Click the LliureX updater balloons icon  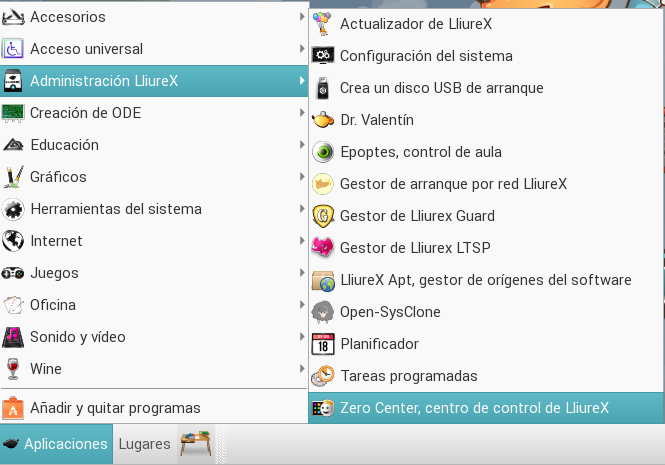point(322,24)
